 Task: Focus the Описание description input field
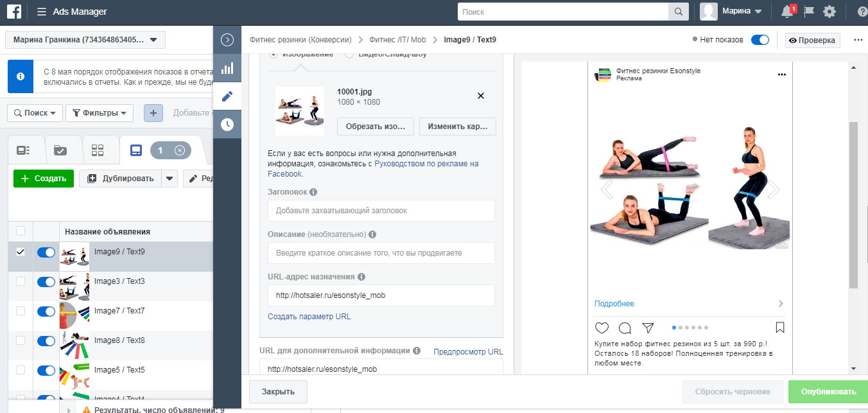381,253
